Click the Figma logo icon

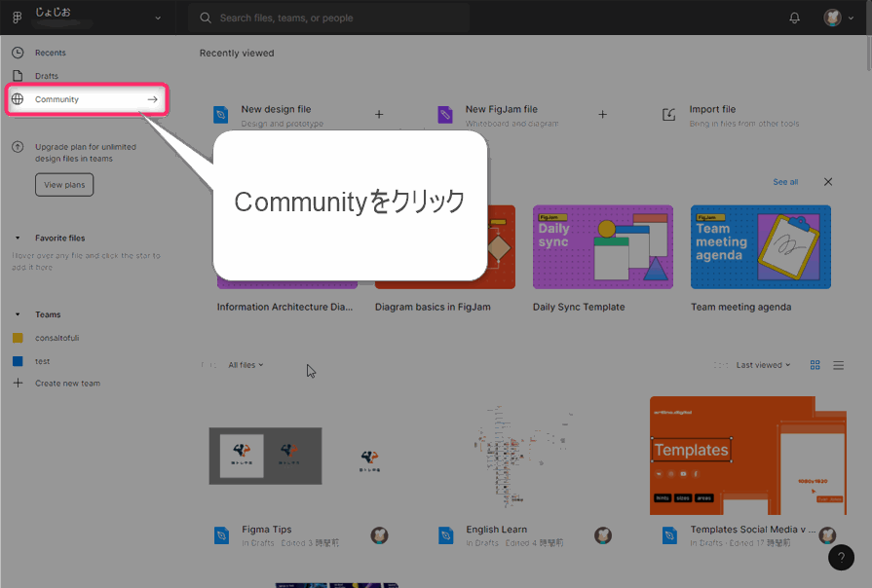18,18
